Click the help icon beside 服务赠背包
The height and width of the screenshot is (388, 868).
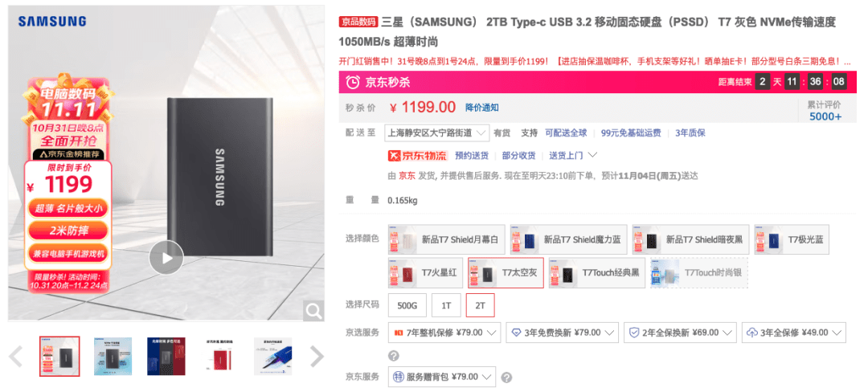(x=506, y=378)
